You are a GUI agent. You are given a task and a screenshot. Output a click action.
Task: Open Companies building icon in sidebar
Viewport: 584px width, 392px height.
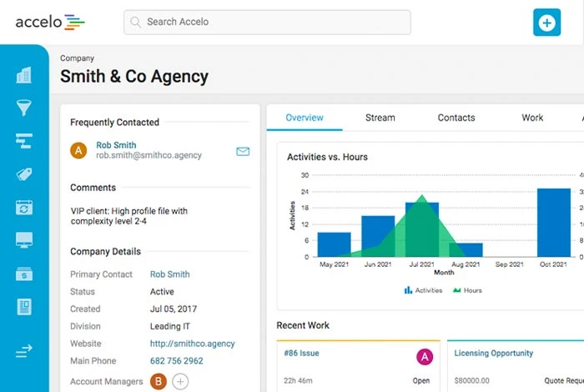pyautogui.click(x=24, y=75)
